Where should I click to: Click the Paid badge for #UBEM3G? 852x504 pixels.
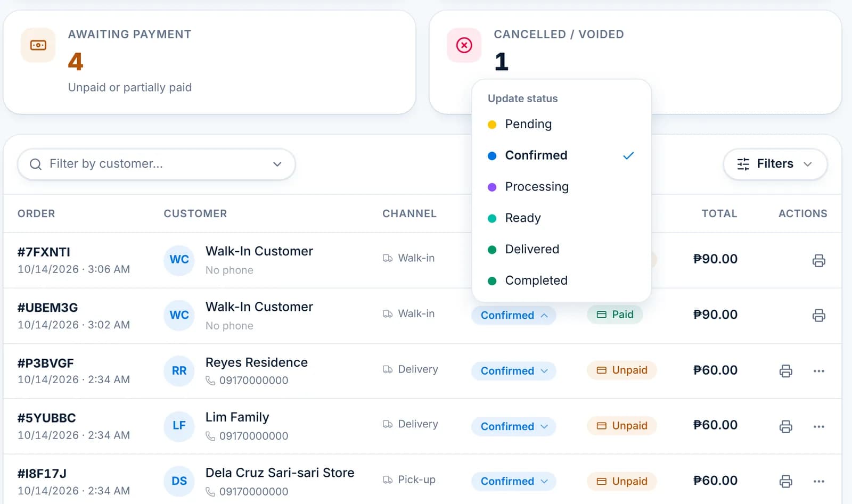coord(615,315)
